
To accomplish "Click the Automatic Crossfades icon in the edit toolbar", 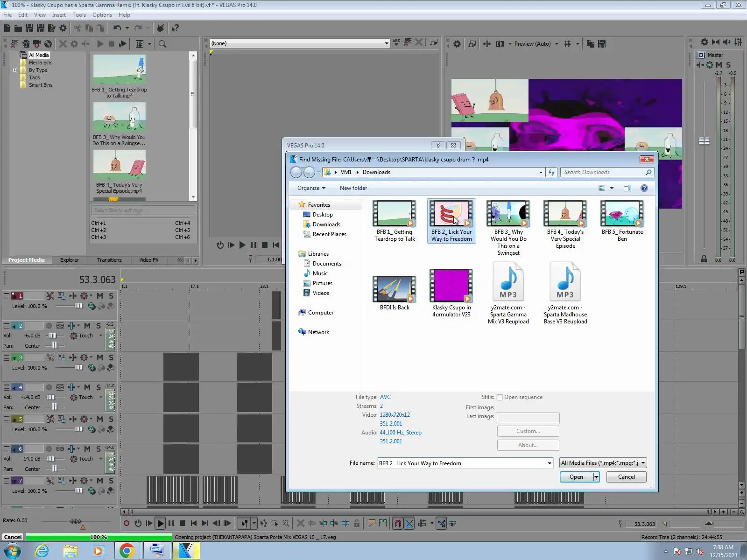I will (409, 524).
